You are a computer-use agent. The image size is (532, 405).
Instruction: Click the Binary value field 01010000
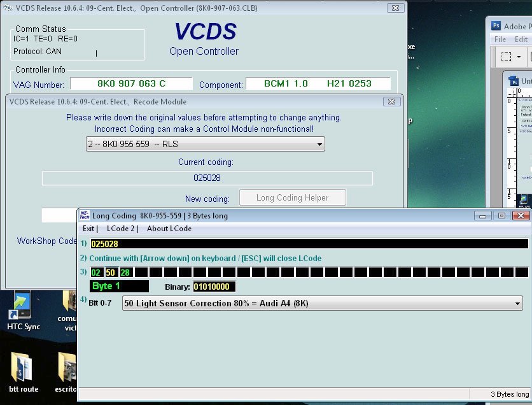click(214, 287)
